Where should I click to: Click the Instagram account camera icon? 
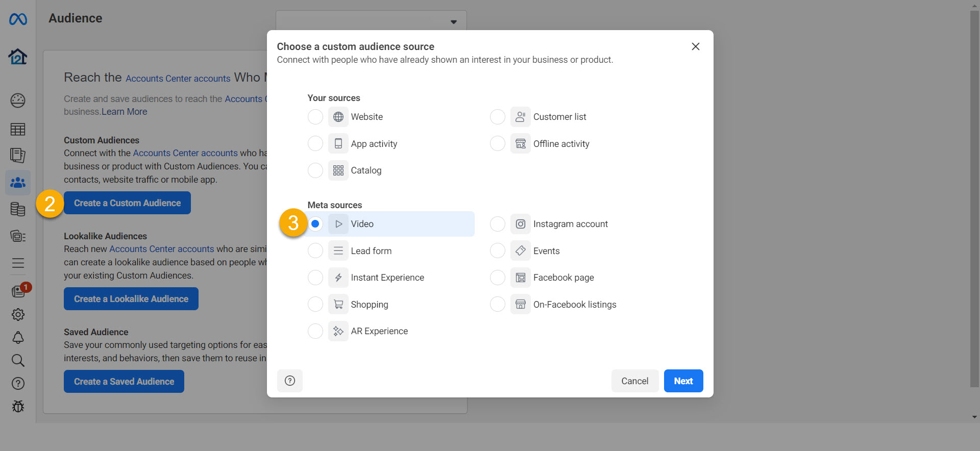[521, 224]
